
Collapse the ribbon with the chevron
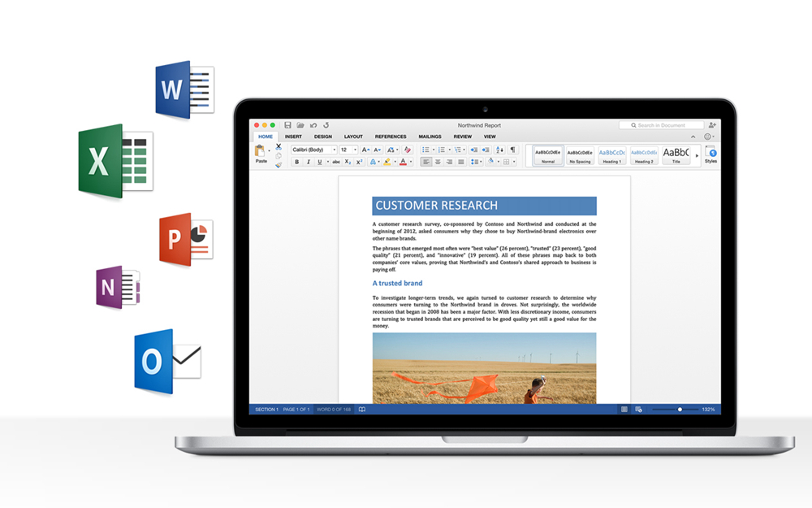point(693,137)
